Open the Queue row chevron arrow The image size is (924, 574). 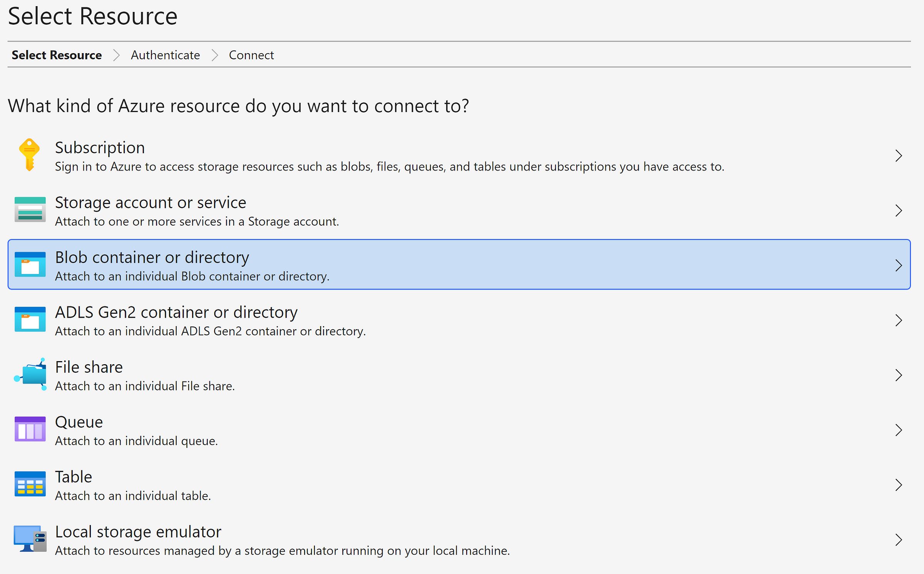pos(899,430)
